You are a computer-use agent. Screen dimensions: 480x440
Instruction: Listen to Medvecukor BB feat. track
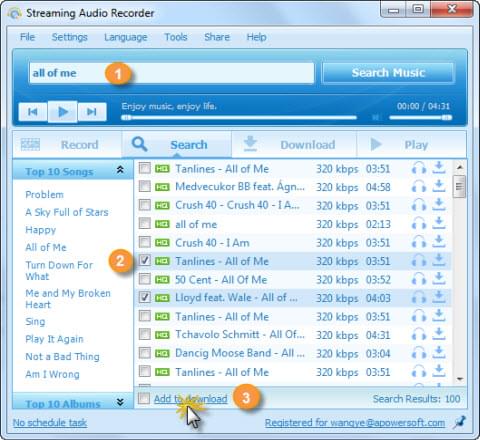419,187
